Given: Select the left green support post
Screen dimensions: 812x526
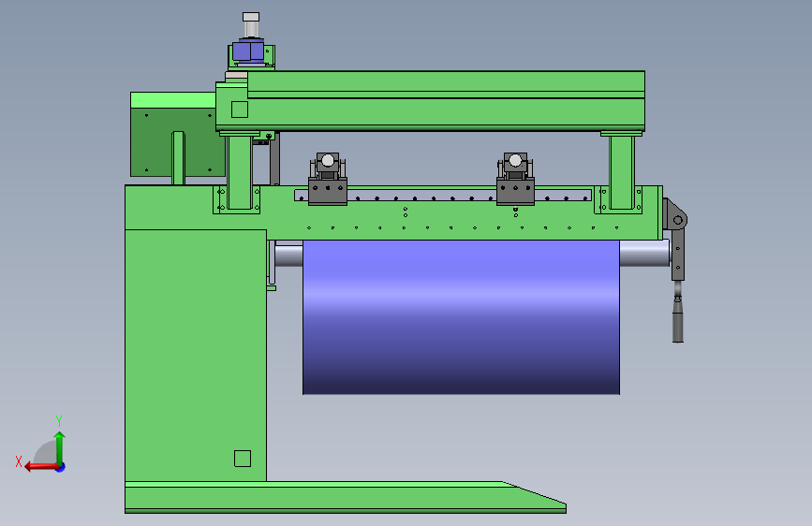Looking at the screenshot, I should [x=240, y=172].
